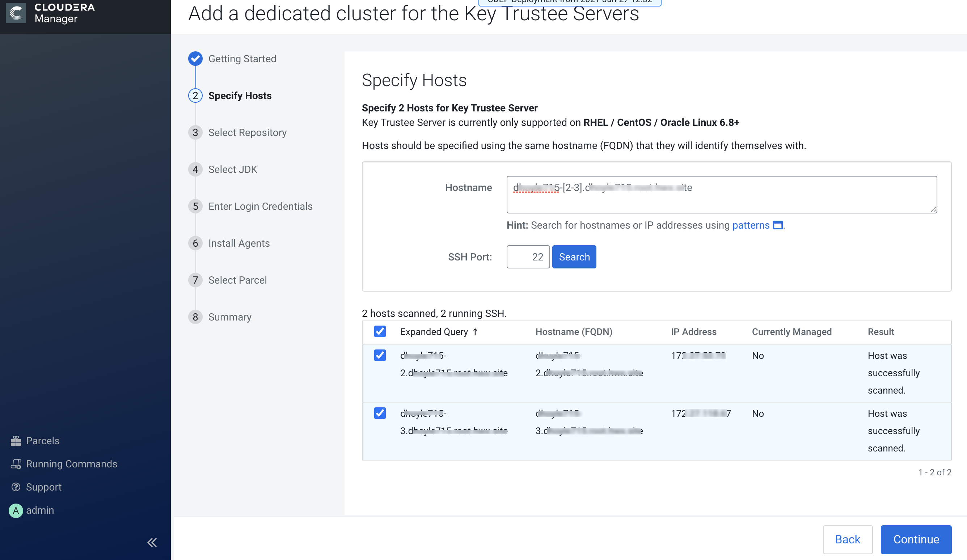Click the Expanded Query sort arrow
This screenshot has height=560, width=967.
pos(475,332)
